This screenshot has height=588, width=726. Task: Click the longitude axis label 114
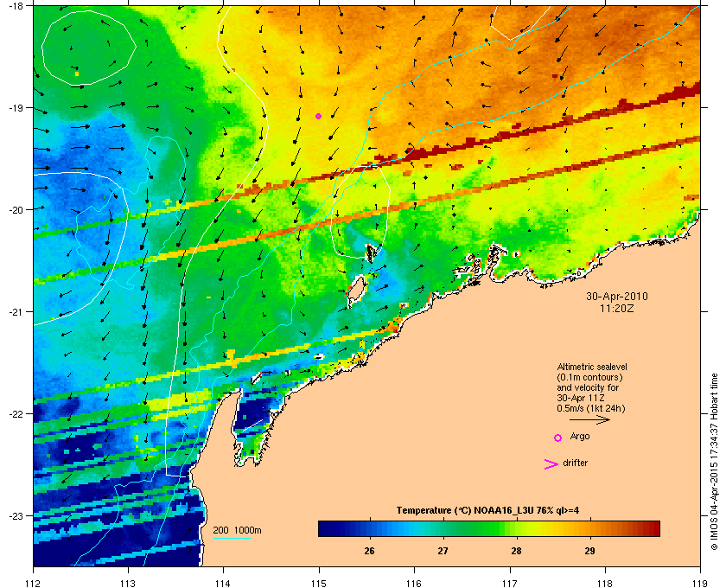tap(223, 584)
